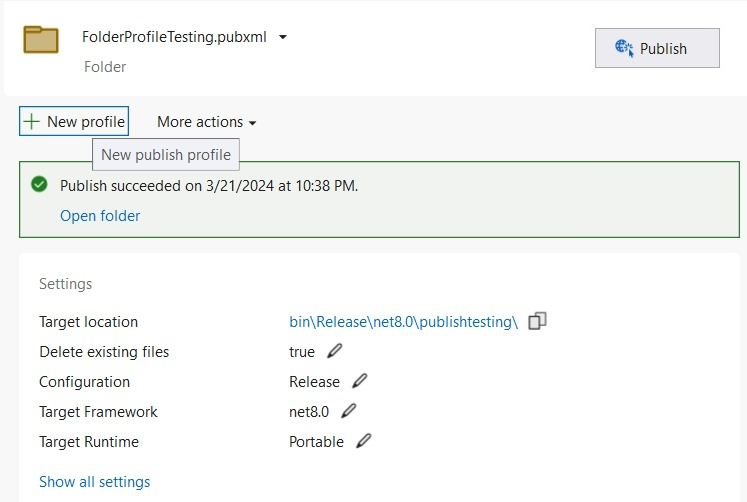Select the FolderProfileTesting.pubxml profile name
This screenshot has width=747, height=502.
point(174,37)
